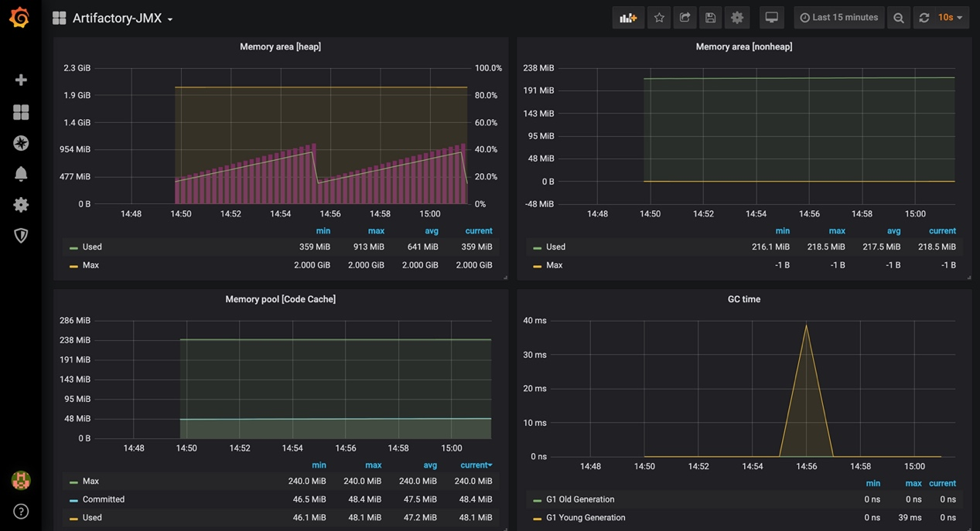Open Grafana home logo

20,18
